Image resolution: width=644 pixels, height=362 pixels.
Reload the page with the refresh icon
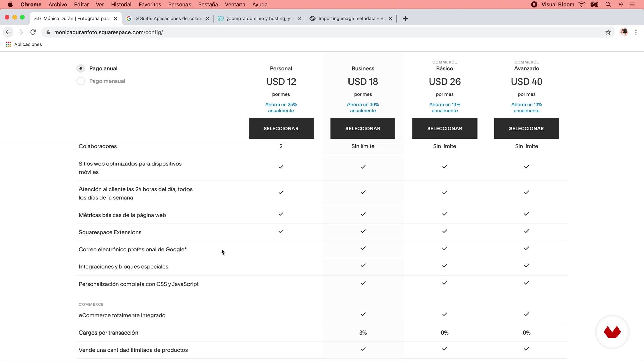[x=33, y=32]
